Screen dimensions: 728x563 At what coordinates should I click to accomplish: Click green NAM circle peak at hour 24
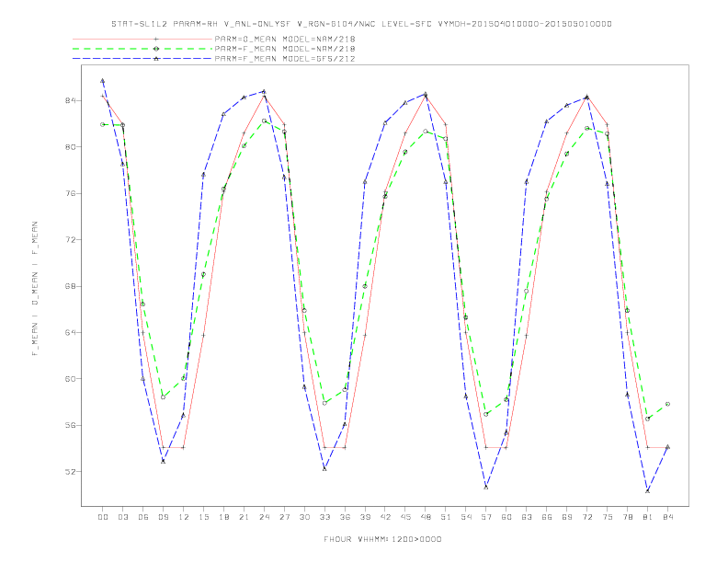[264, 121]
